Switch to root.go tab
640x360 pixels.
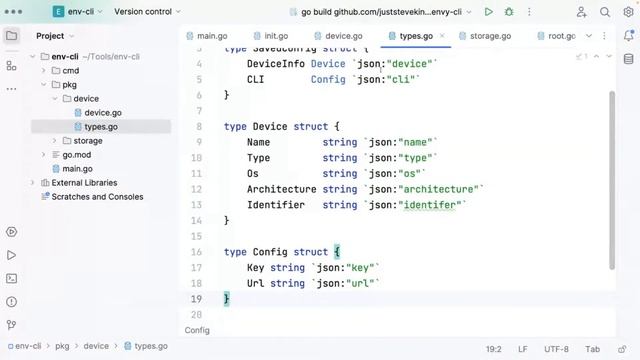tap(556, 36)
